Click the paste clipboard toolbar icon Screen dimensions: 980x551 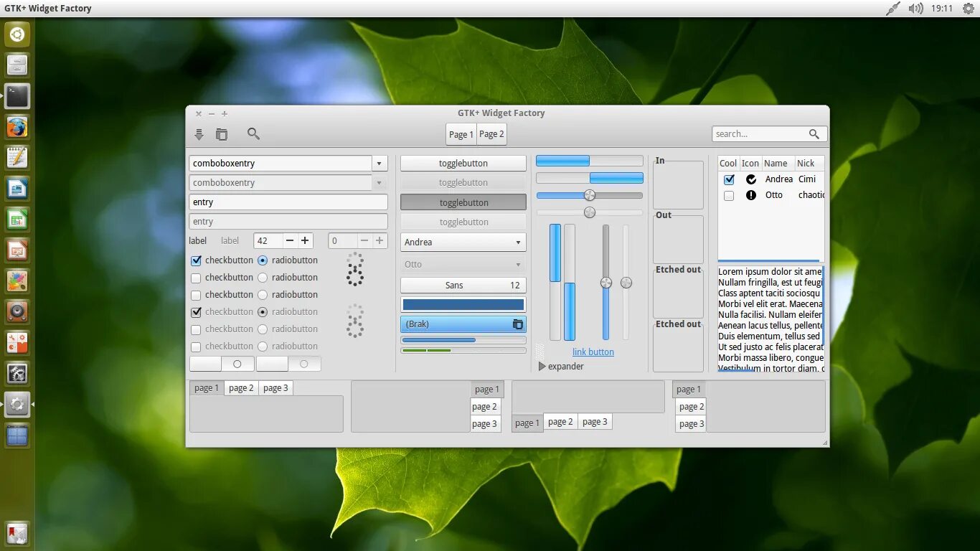(222, 134)
